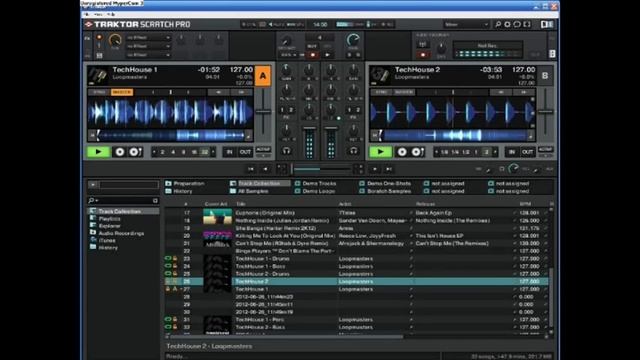Toggle MASTER on Deck A

[122, 92]
